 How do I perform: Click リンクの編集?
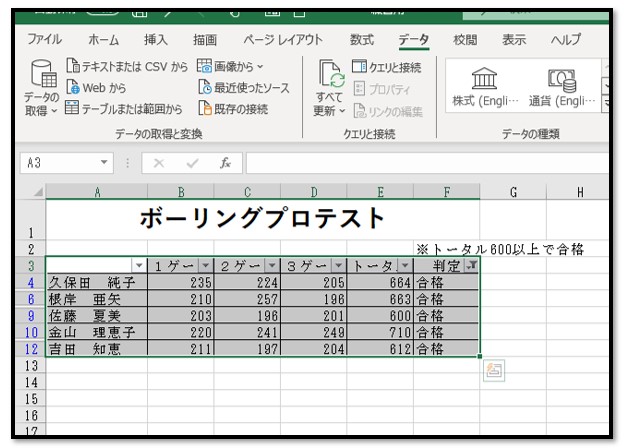coord(388,111)
